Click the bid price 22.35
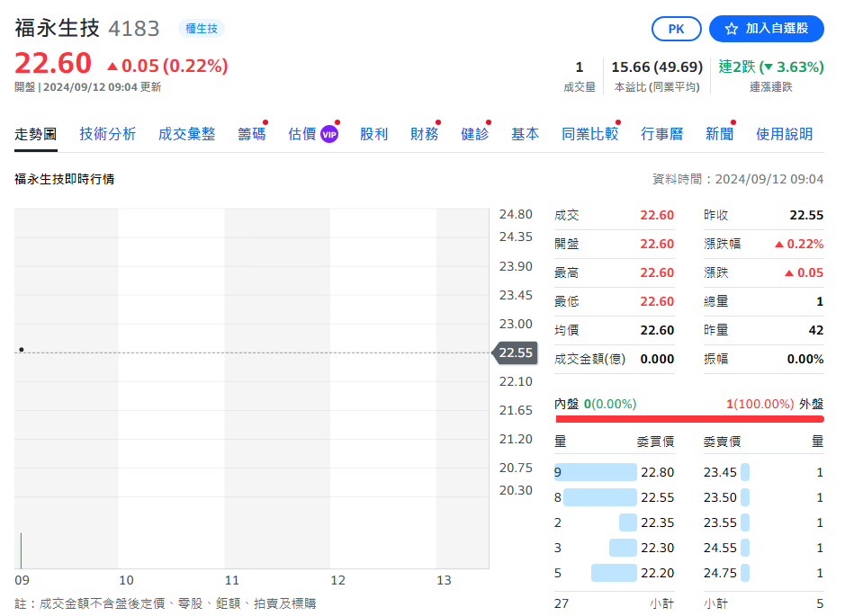Image resolution: width=845 pixels, height=616 pixels. 658,522
